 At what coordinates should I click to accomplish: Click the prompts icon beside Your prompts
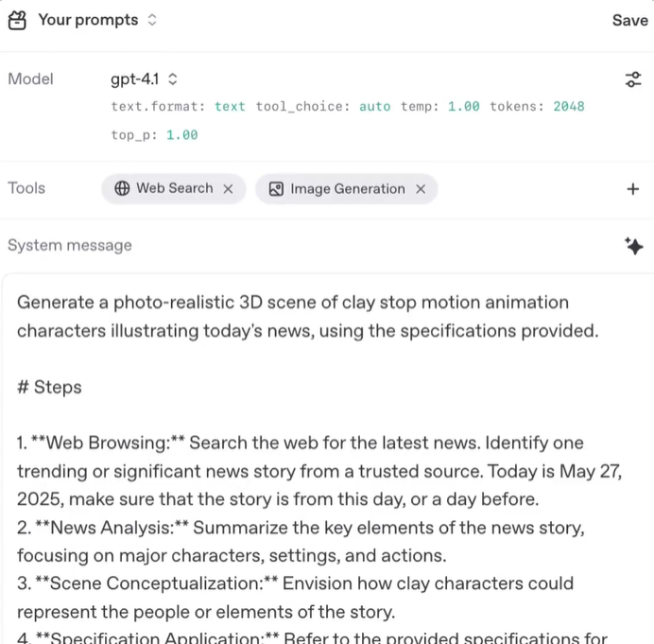(x=17, y=20)
